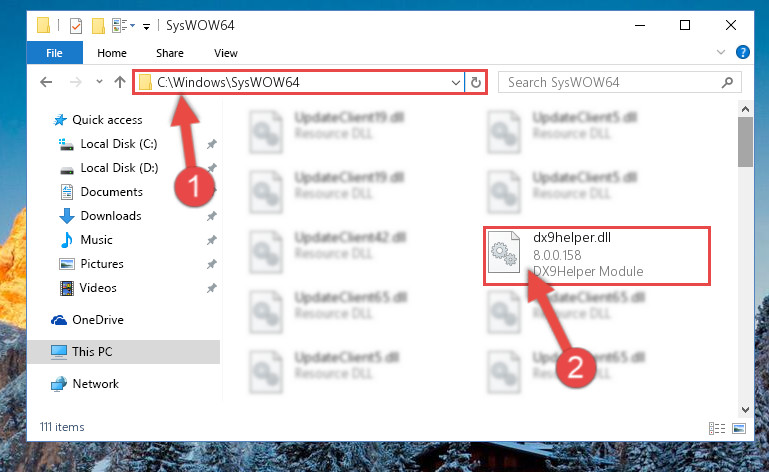Image resolution: width=769 pixels, height=472 pixels.
Task: Click the Back navigation arrow
Action: pyautogui.click(x=46, y=82)
